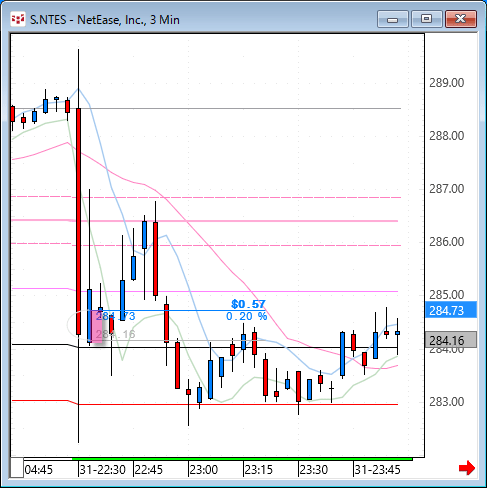Click the $0.57 measurement label
The image size is (487, 488).
point(248,304)
